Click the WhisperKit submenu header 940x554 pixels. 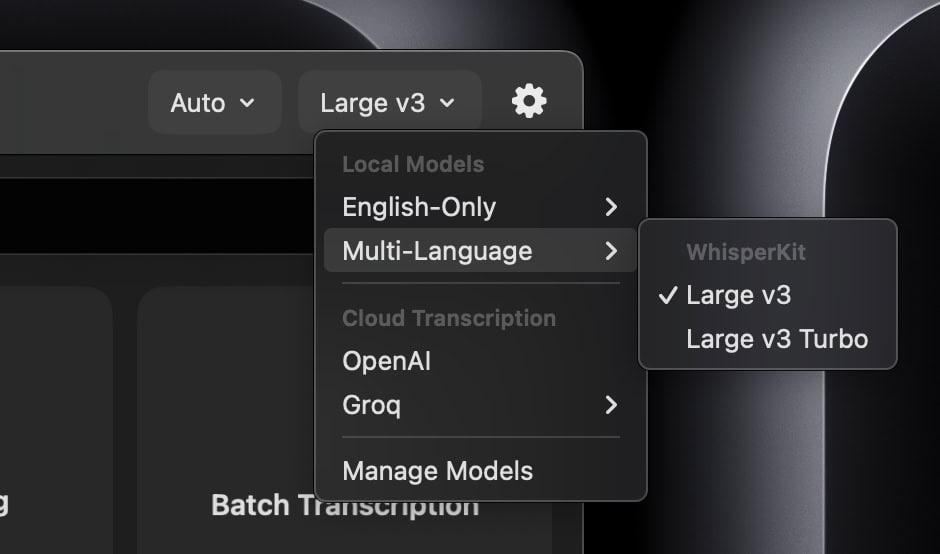click(745, 252)
